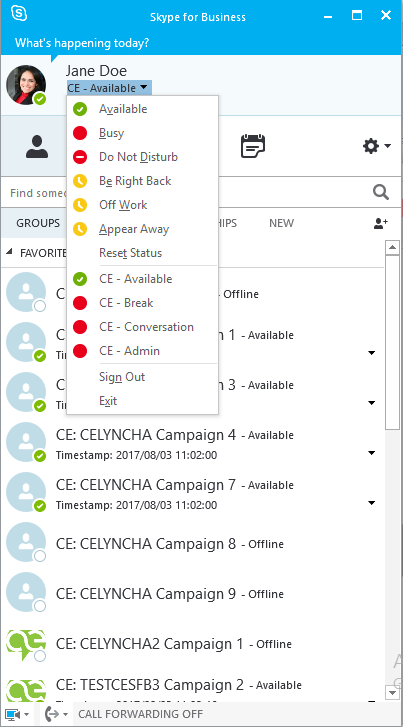This screenshot has height=727, width=403.
Task: Set status to Busy
Action: click(x=142, y=133)
